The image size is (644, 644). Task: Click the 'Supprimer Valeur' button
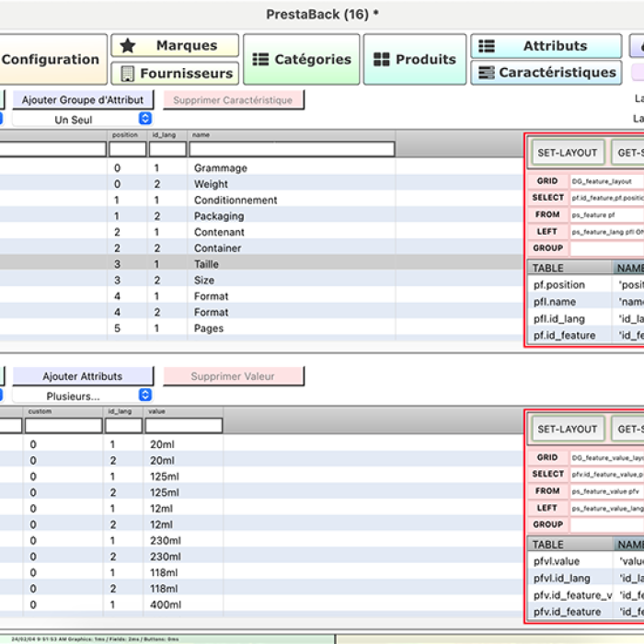click(233, 376)
